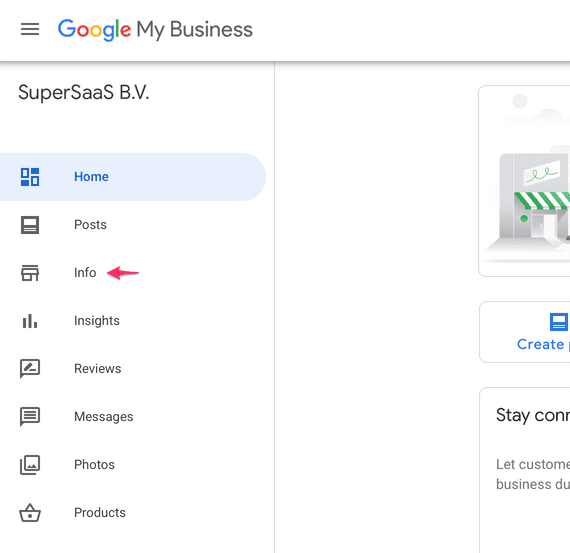Click the Info storefront icon
This screenshot has height=553, width=570.
tap(30, 273)
